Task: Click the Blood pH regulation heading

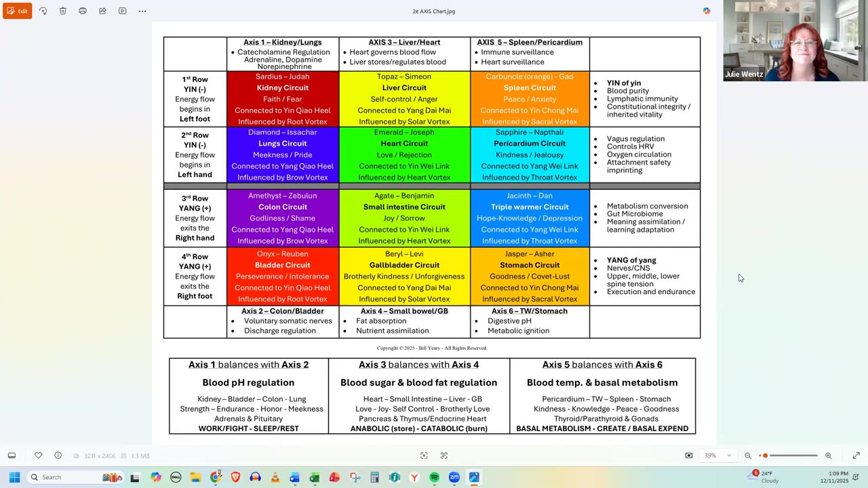Action: click(248, 382)
